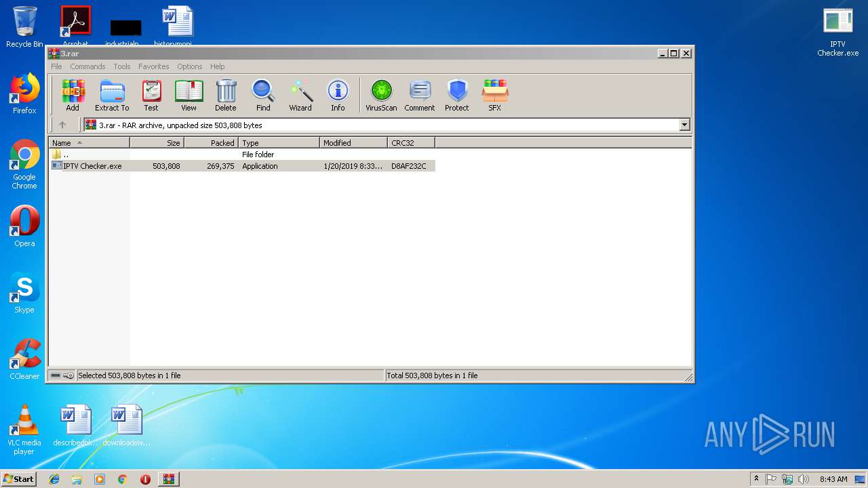Open the Skype desktop shortcut
868x488 pixels.
click(x=24, y=293)
